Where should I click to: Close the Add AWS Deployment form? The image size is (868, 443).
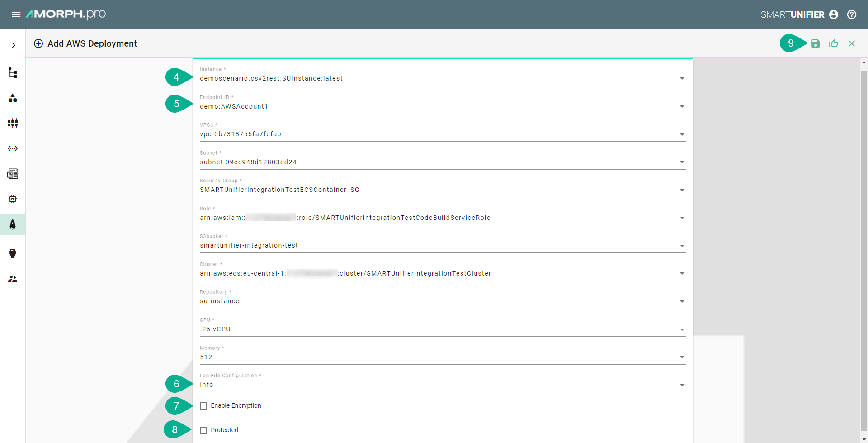[852, 43]
